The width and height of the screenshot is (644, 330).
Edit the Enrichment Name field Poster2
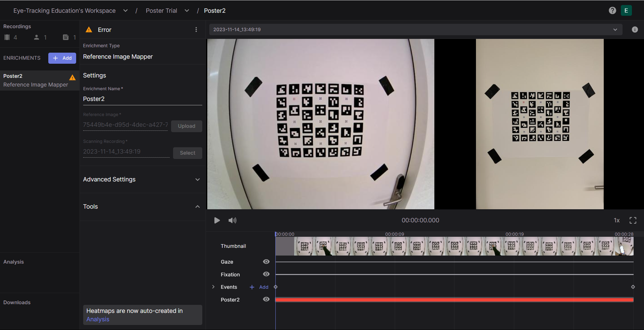coord(143,99)
